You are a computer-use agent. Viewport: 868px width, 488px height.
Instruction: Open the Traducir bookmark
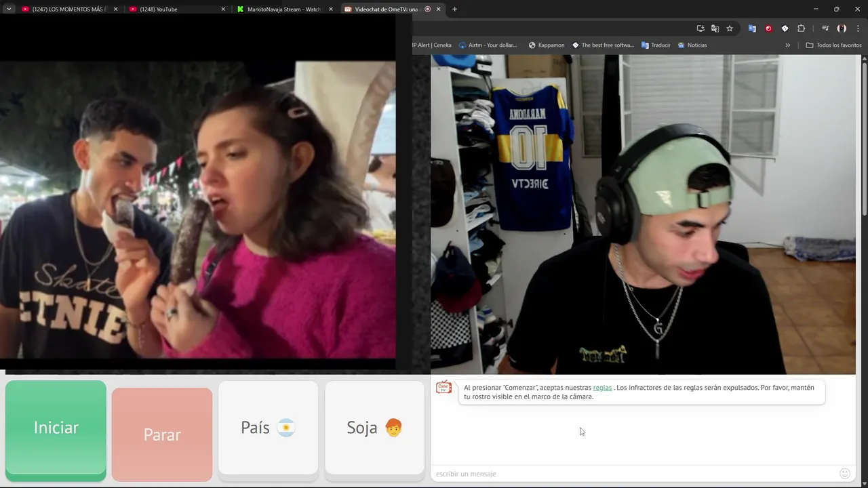coord(656,45)
